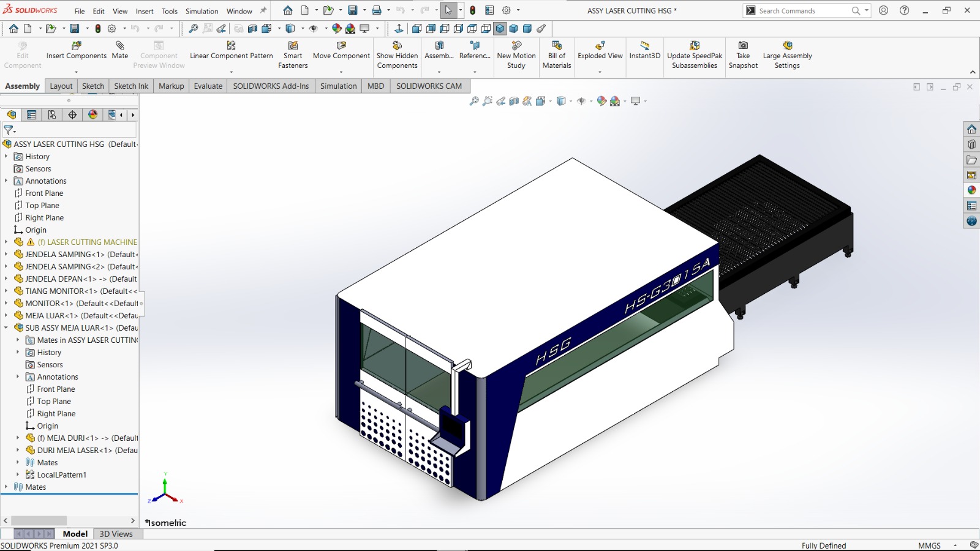Click Previous View in viewport heads-up toolbar
This screenshot has width=980, height=551.
tap(501, 101)
